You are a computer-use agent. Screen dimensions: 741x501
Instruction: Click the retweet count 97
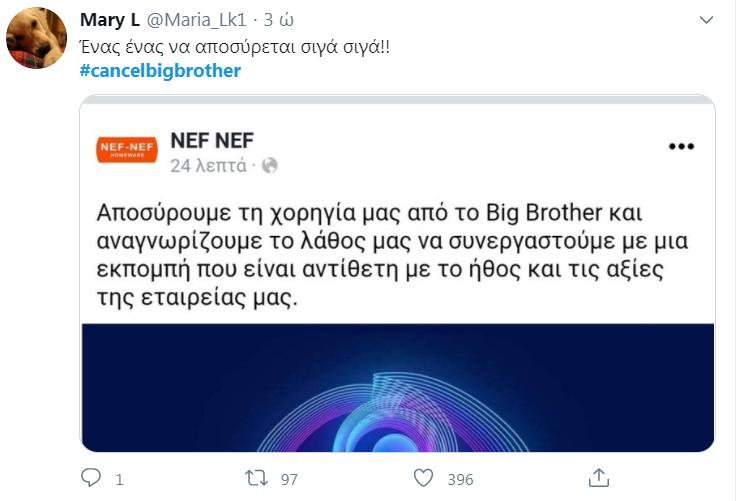coord(289,479)
